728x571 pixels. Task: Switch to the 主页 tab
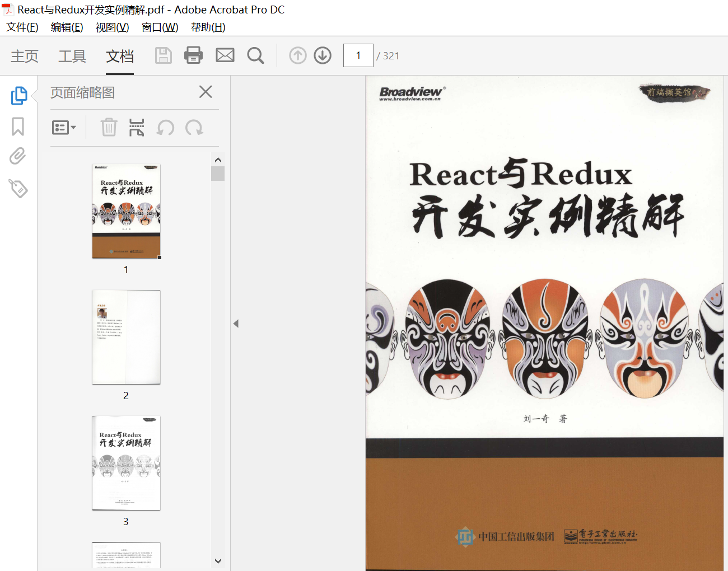point(25,56)
